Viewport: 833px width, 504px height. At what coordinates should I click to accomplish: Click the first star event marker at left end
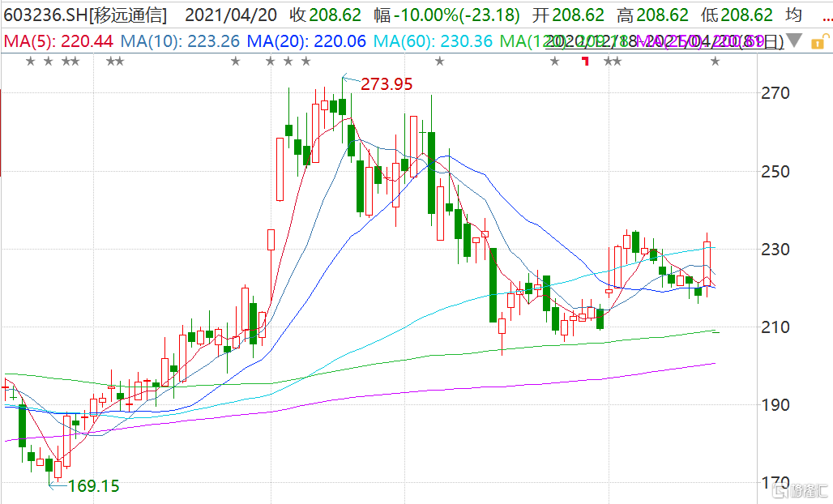point(31,62)
